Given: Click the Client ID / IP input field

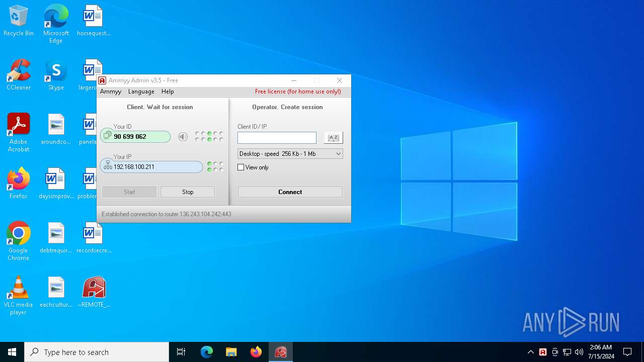Looking at the screenshot, I should tap(277, 137).
